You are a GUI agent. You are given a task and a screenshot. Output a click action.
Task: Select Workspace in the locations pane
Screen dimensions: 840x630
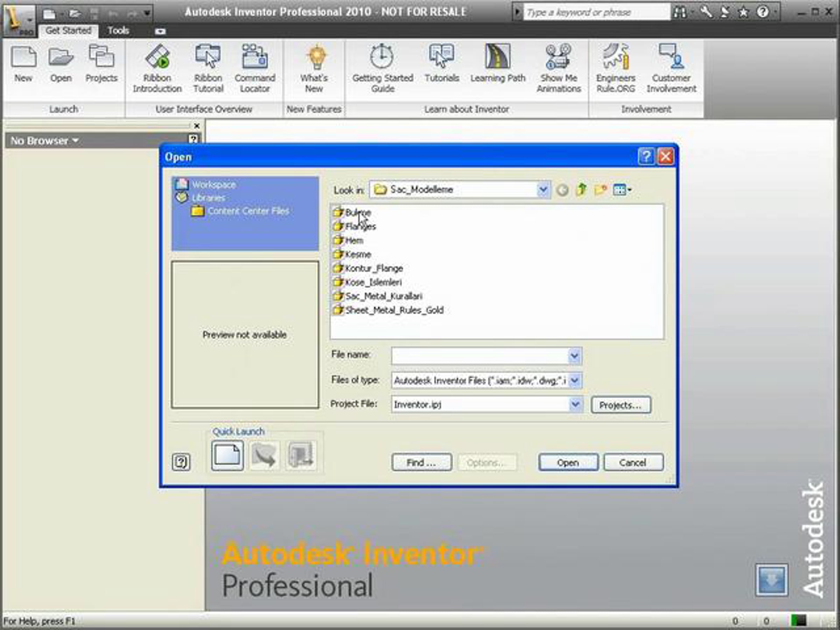coord(213,184)
